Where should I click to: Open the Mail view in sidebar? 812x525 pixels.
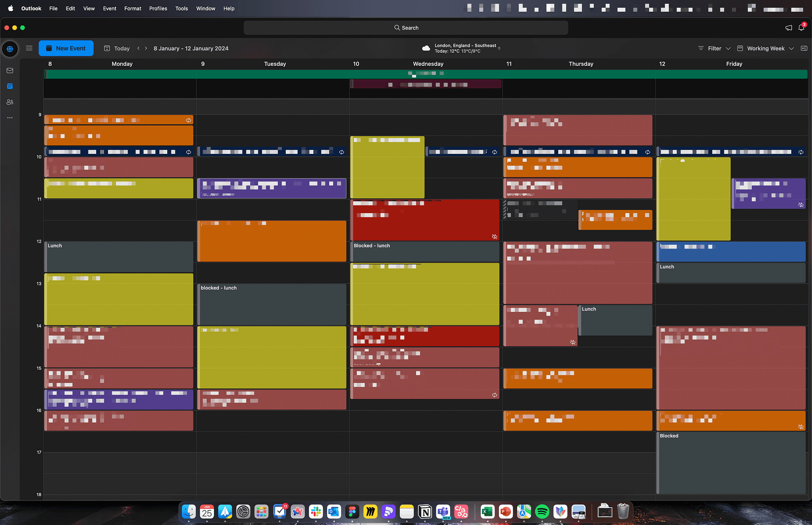click(10, 71)
